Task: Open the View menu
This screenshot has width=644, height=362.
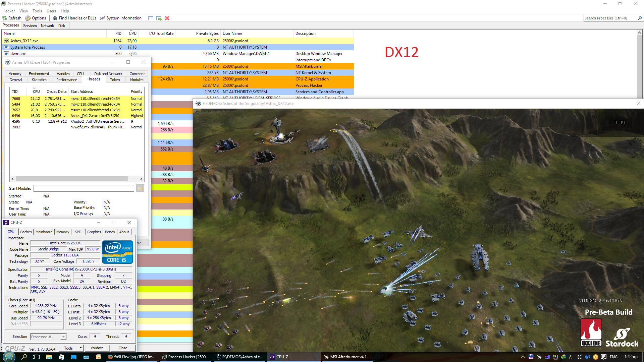Action: pyautogui.click(x=23, y=11)
